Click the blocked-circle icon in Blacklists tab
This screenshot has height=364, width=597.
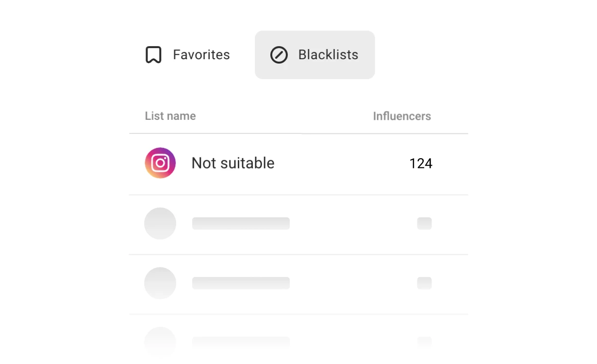[x=279, y=55]
